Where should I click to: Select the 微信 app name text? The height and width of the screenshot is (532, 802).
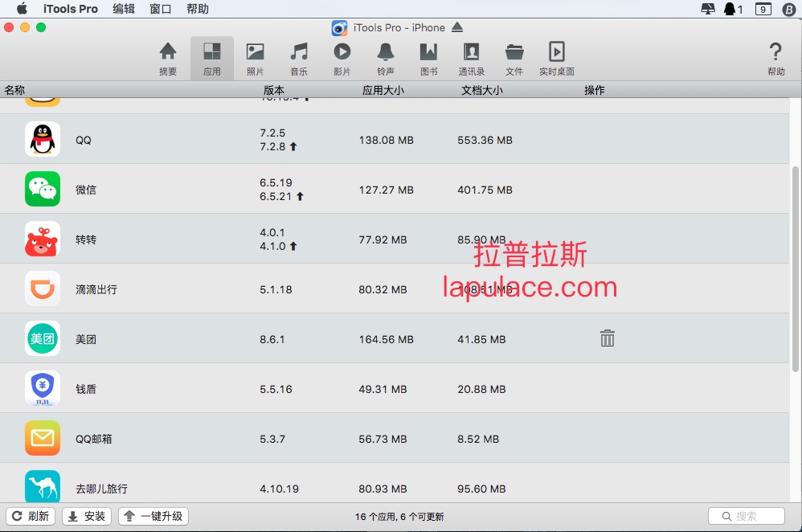click(x=86, y=190)
